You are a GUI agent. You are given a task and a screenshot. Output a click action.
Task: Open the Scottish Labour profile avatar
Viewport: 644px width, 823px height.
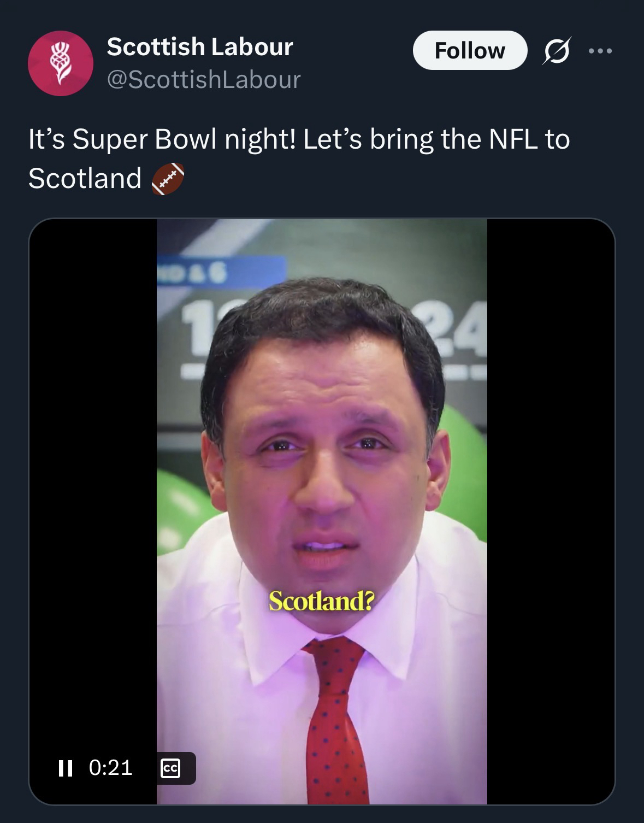coord(60,63)
